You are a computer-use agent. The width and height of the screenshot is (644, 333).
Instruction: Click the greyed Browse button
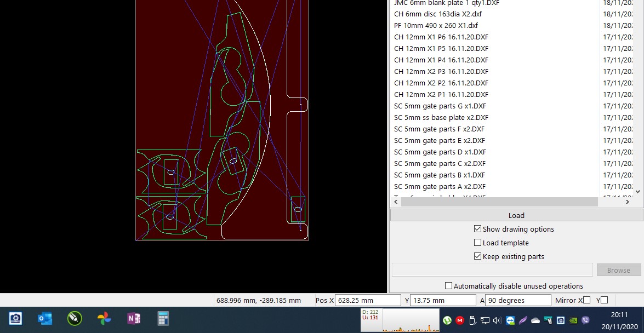tap(619, 270)
